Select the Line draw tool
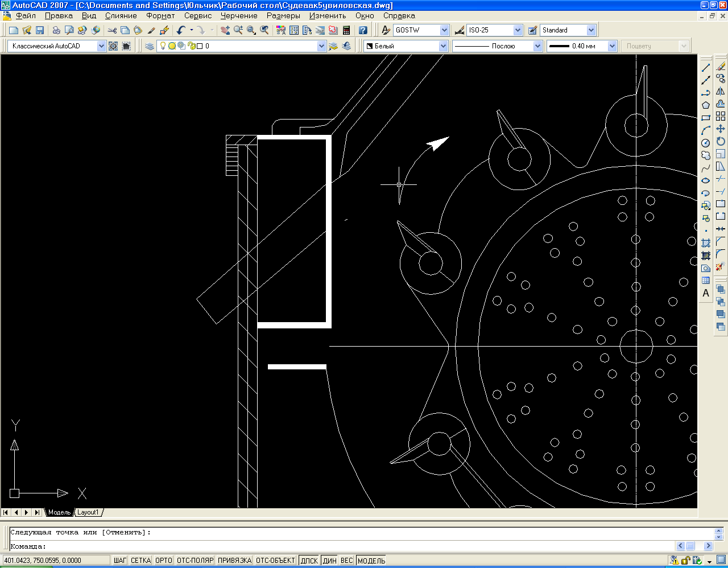This screenshot has width=728, height=568. (706, 68)
